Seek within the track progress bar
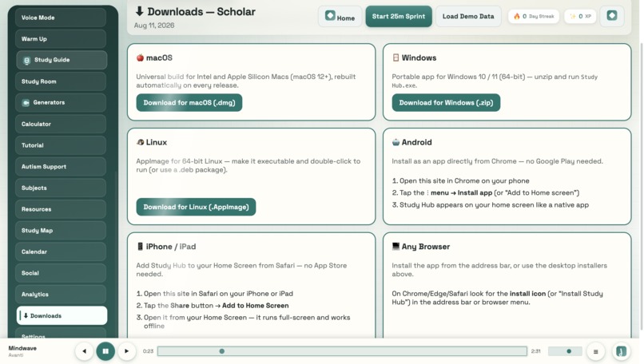This screenshot has width=644, height=364. [342, 351]
